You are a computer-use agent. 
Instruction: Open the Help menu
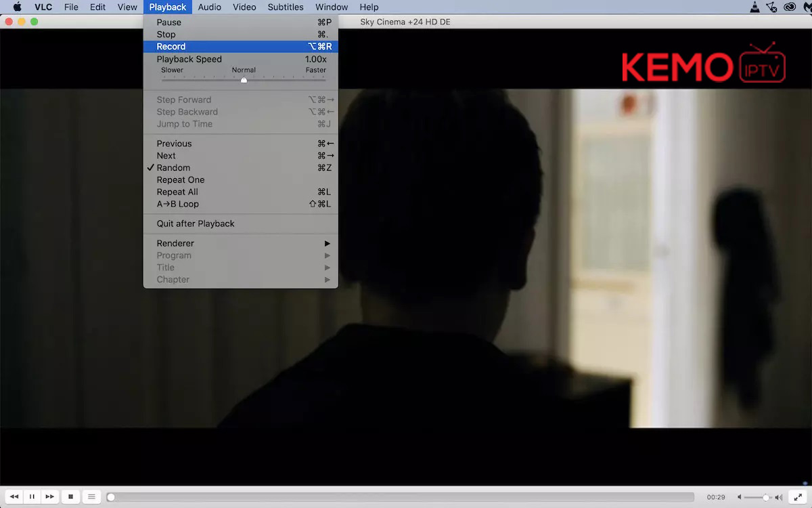coord(369,7)
